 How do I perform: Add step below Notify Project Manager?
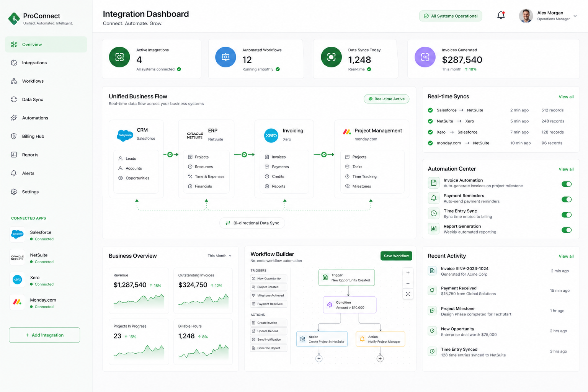pyautogui.click(x=380, y=359)
